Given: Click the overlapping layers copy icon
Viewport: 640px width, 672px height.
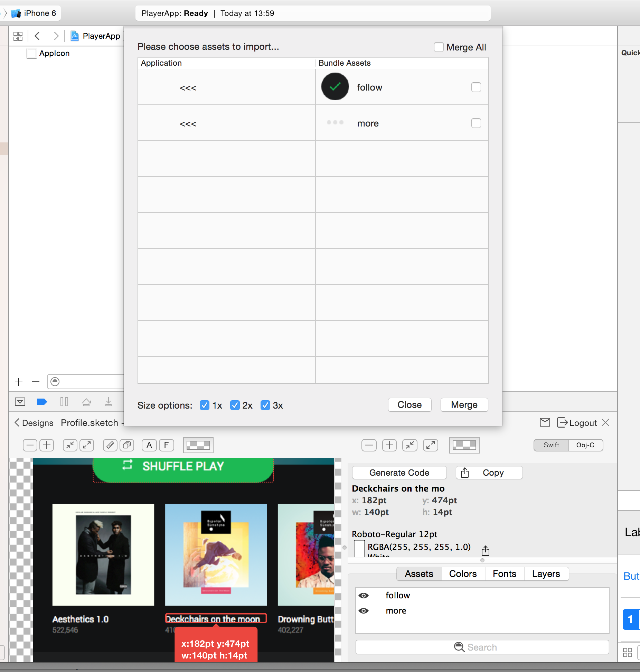Looking at the screenshot, I should [127, 445].
